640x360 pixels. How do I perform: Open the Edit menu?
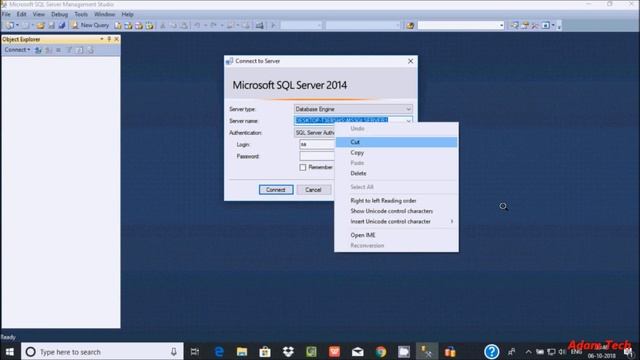click(x=21, y=14)
